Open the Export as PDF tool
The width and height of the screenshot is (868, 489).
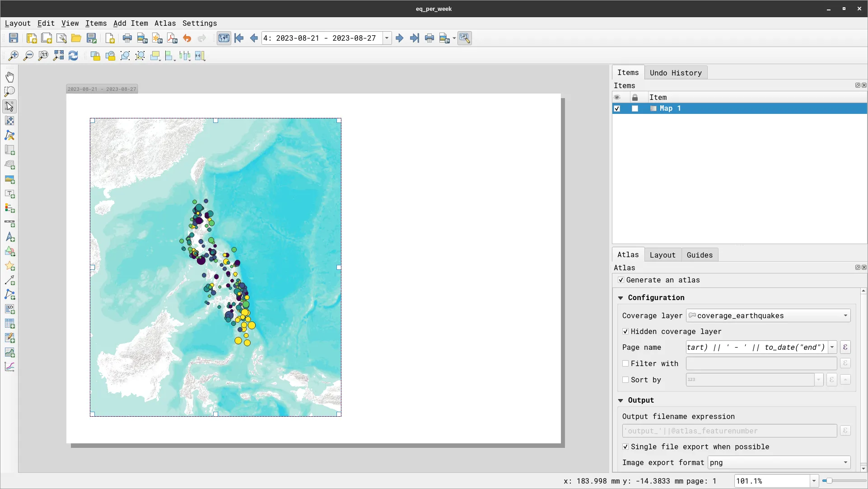[x=172, y=38]
